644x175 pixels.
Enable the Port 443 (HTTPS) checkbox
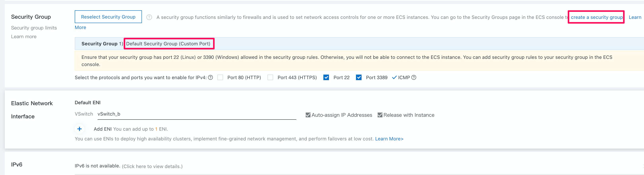pyautogui.click(x=270, y=78)
